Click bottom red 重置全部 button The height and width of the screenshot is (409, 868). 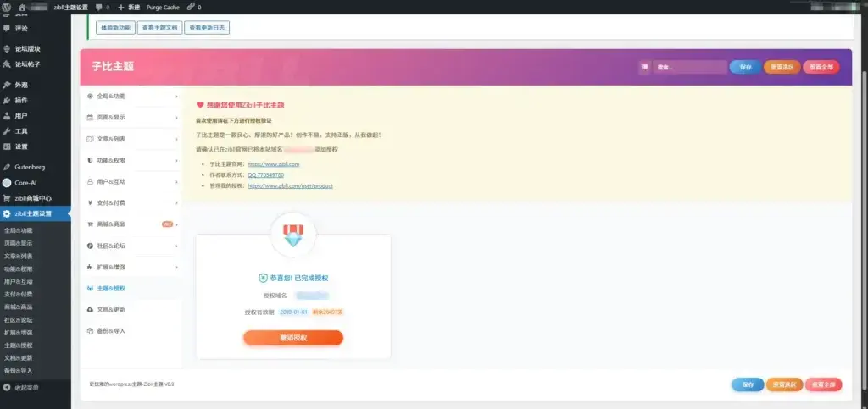click(x=824, y=384)
